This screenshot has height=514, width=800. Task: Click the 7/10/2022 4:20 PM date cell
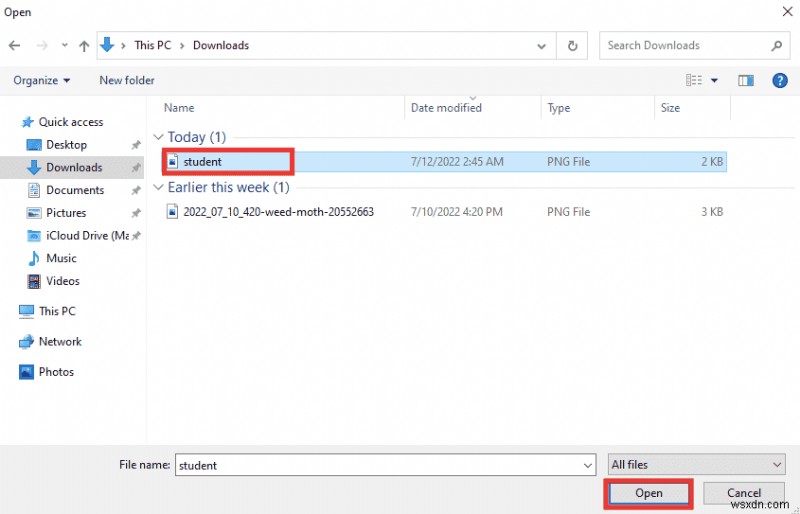(457, 212)
